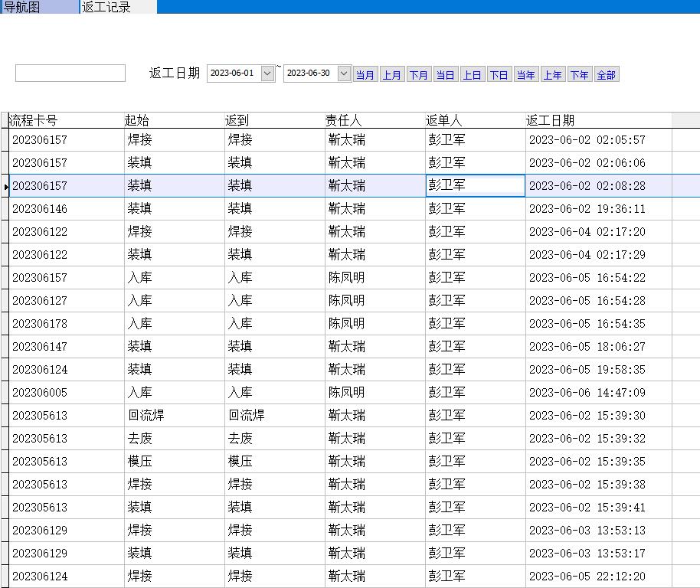Switch to the 导航图 tab
The width and height of the screenshot is (700, 588).
point(23,7)
